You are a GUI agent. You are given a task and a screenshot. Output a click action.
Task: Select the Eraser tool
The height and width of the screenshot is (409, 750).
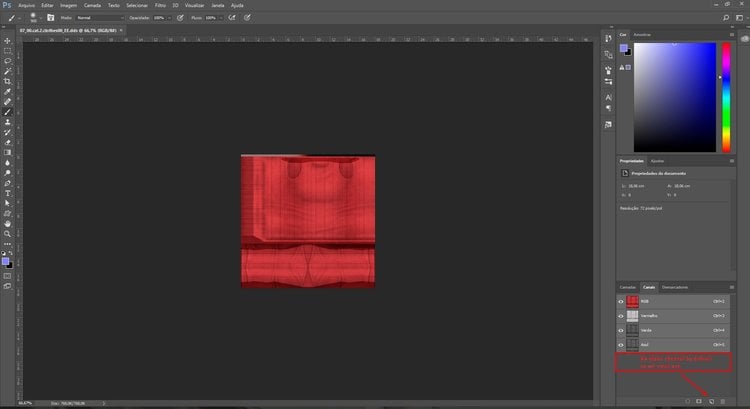pyautogui.click(x=7, y=142)
